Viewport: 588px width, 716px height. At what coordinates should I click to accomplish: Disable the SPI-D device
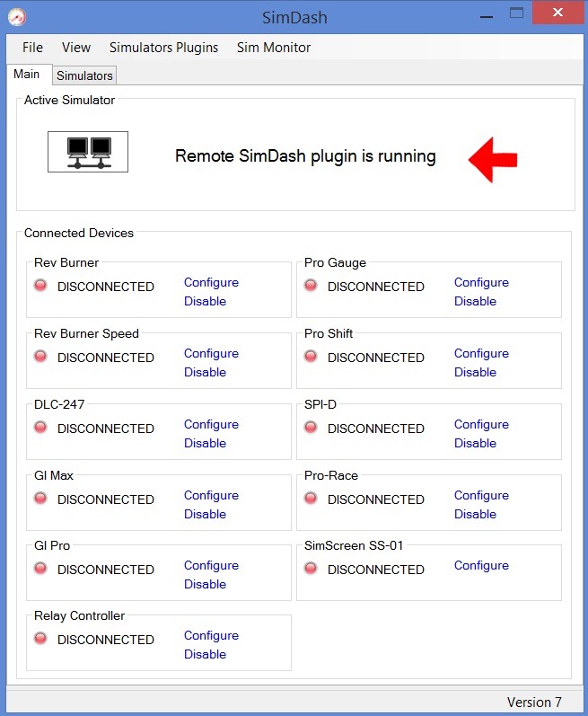click(x=475, y=443)
